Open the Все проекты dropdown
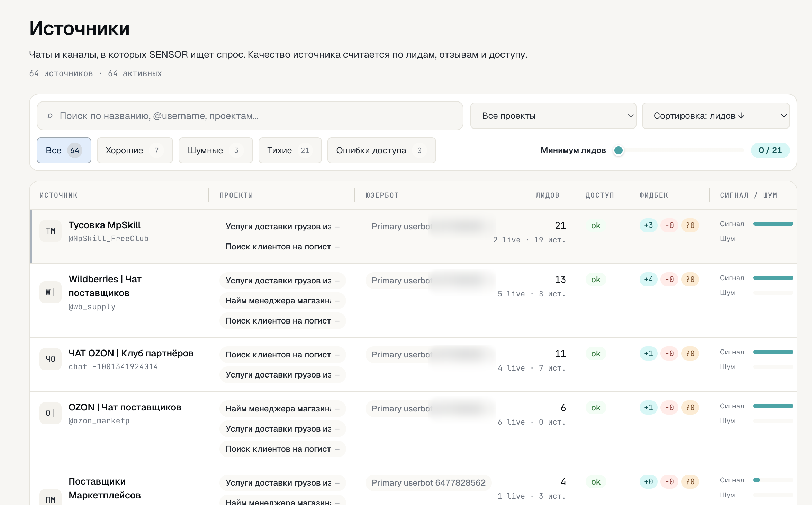The image size is (812, 505). point(553,116)
